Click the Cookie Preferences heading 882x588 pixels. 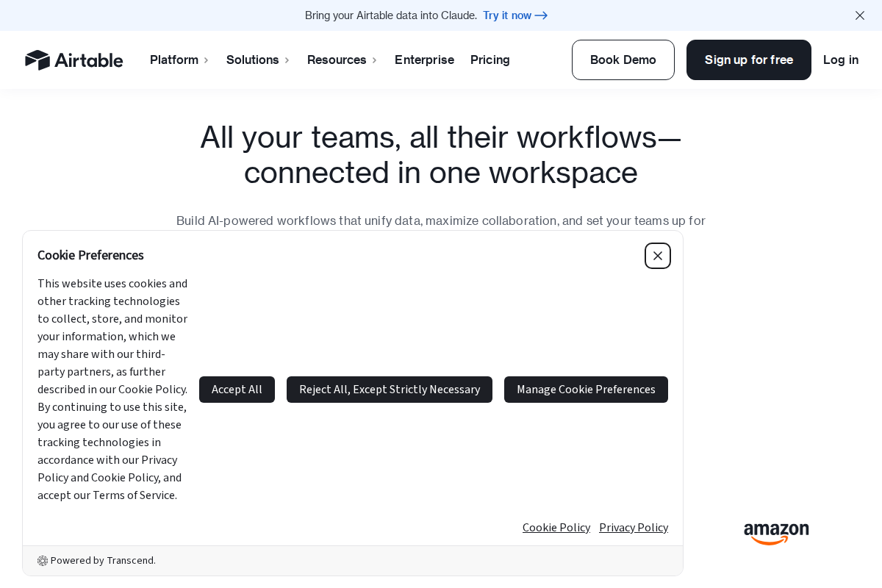[90, 256]
